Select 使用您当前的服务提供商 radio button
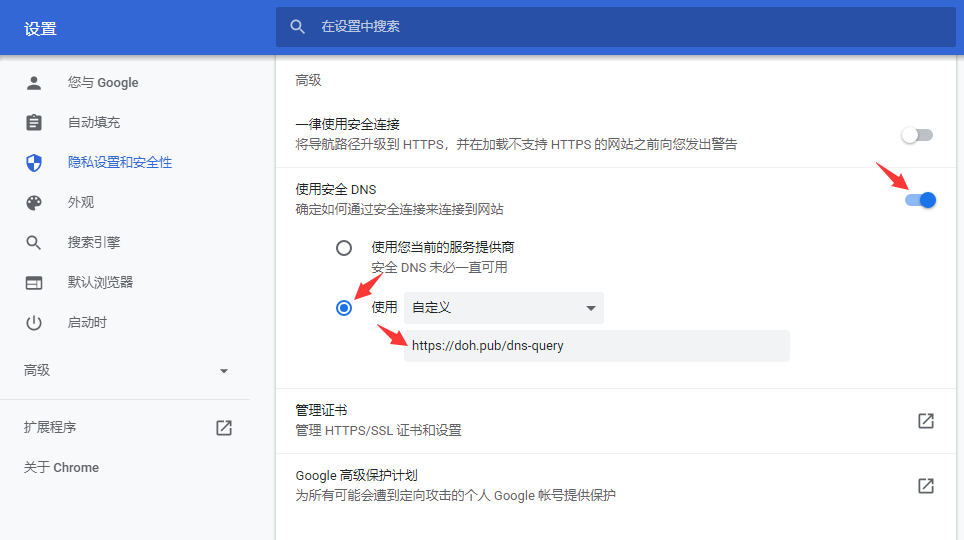Viewport: 964px width, 540px height. pyautogui.click(x=344, y=248)
